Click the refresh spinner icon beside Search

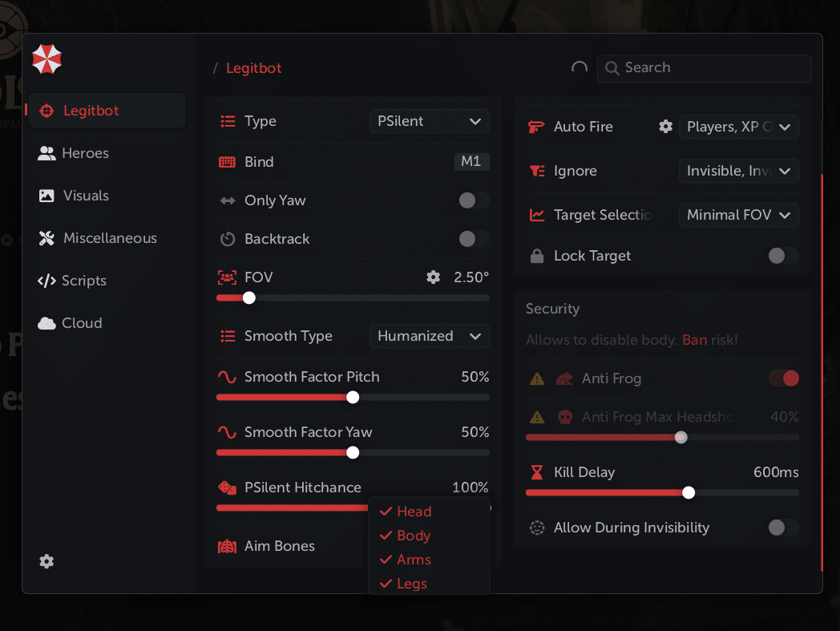pos(579,68)
